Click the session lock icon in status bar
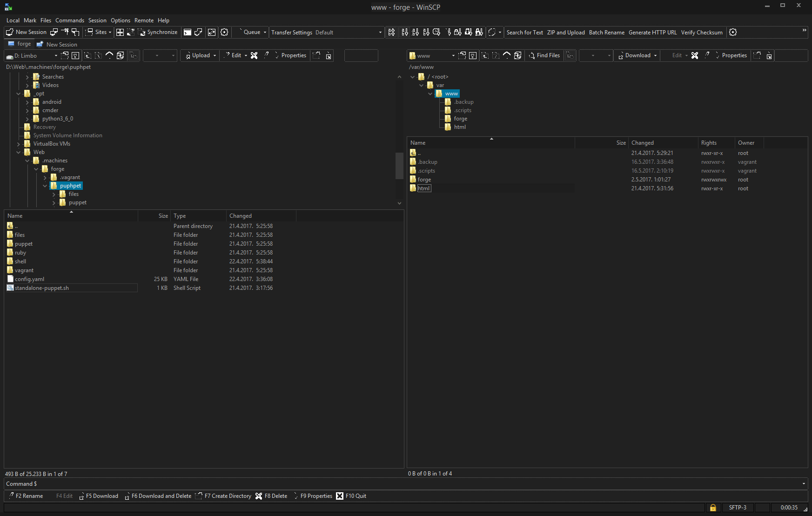This screenshot has width=812, height=516. [713, 508]
